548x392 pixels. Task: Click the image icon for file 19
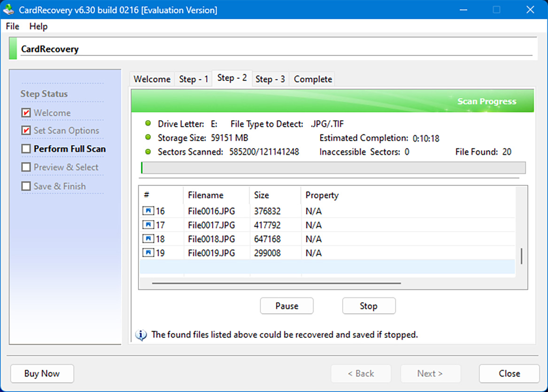point(148,253)
